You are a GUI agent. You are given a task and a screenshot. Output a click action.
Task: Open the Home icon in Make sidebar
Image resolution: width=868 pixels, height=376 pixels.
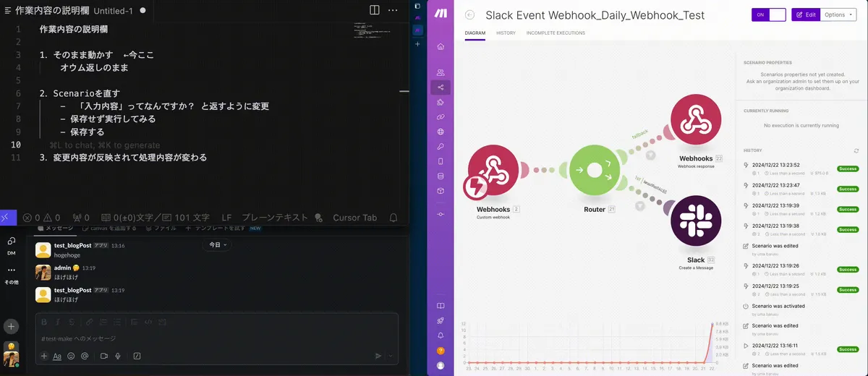tap(441, 47)
